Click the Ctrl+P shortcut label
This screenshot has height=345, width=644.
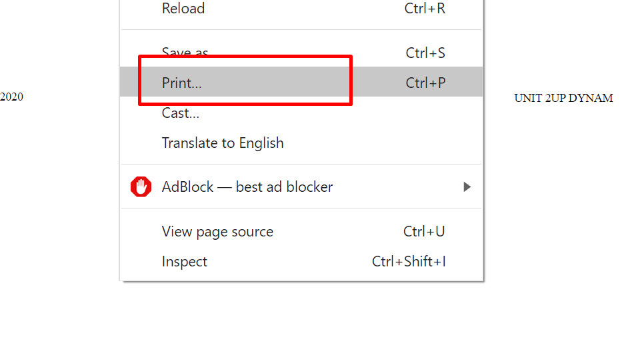click(425, 83)
